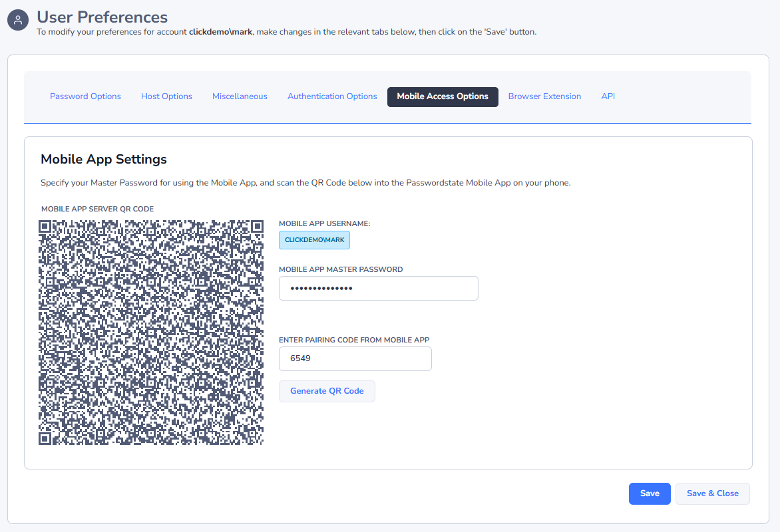Click the Generate QR Code button
The image size is (780, 532).
point(327,391)
